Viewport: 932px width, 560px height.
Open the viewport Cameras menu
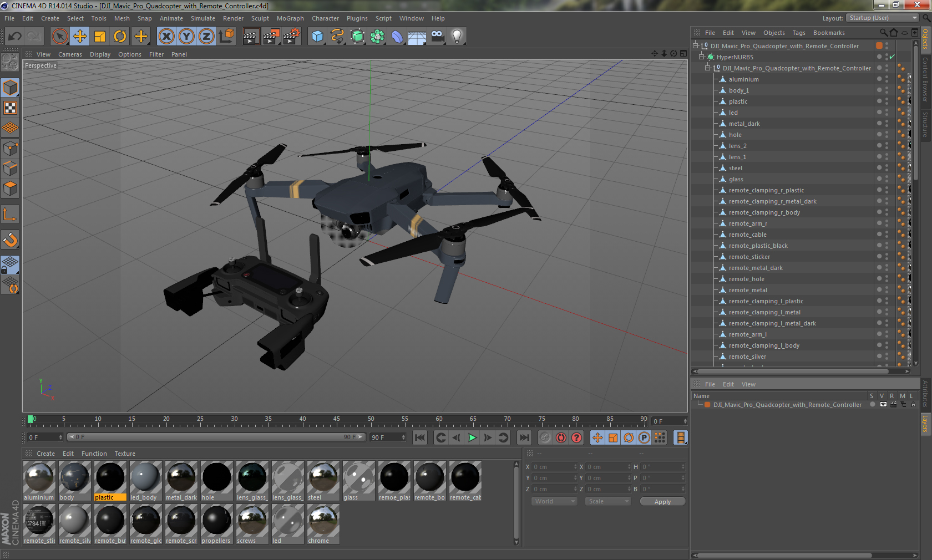click(70, 54)
